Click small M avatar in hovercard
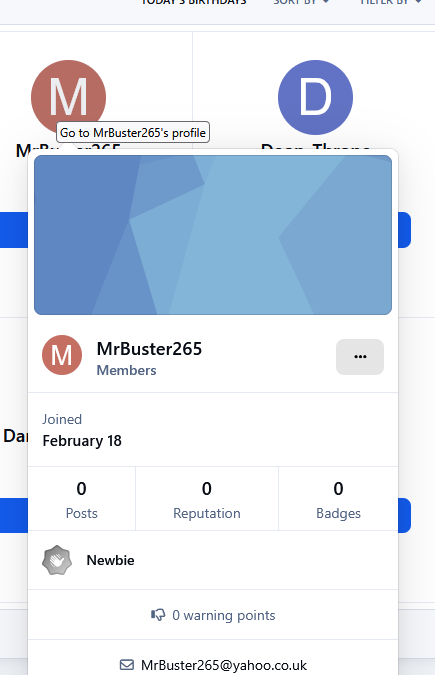The image size is (435, 675). point(62,355)
